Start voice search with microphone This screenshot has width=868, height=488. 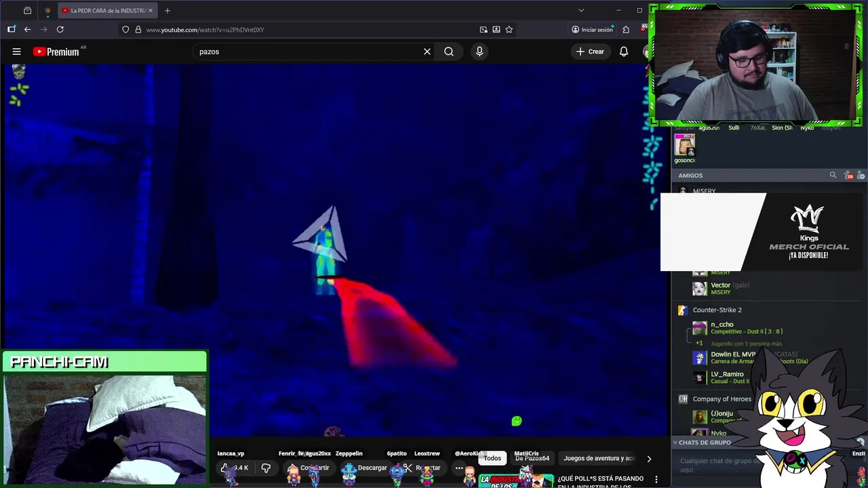click(479, 52)
